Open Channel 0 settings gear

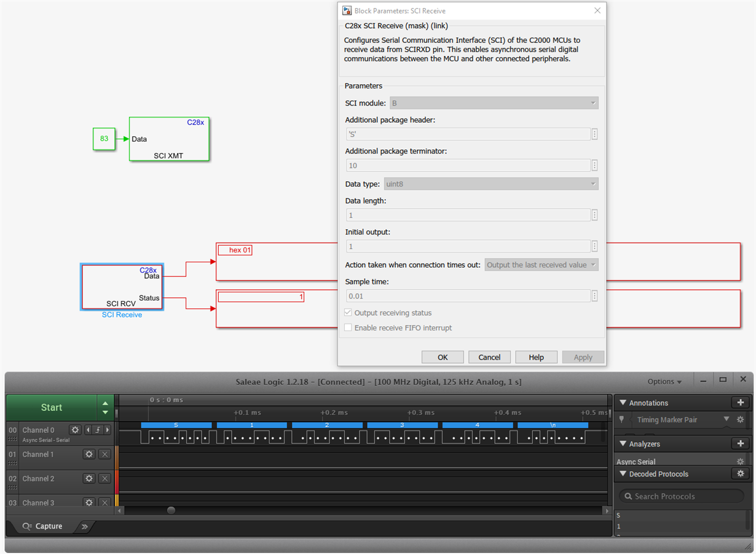pos(75,430)
